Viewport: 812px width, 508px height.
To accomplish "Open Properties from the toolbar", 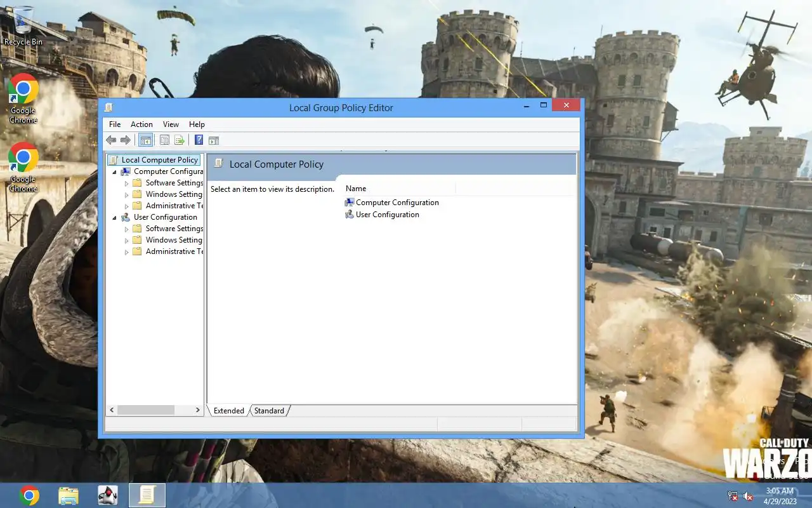I will (164, 140).
